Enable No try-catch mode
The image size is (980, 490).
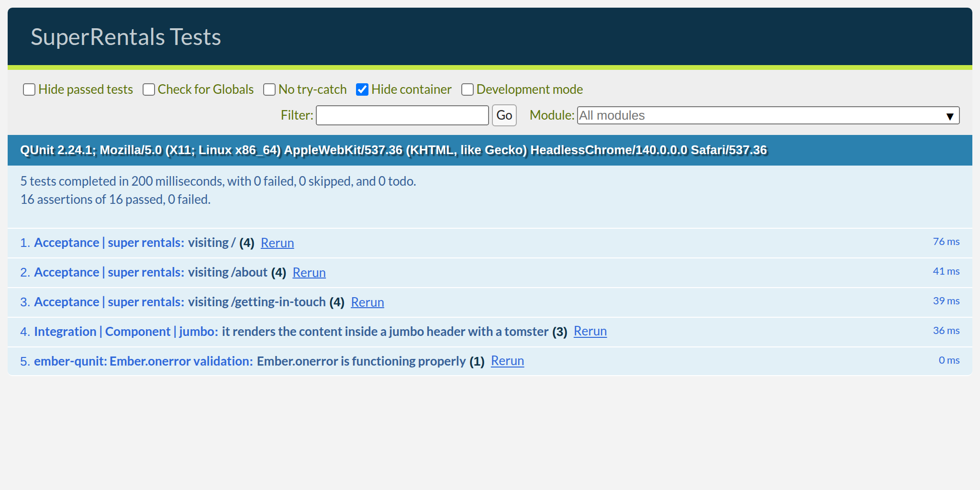[269, 89]
